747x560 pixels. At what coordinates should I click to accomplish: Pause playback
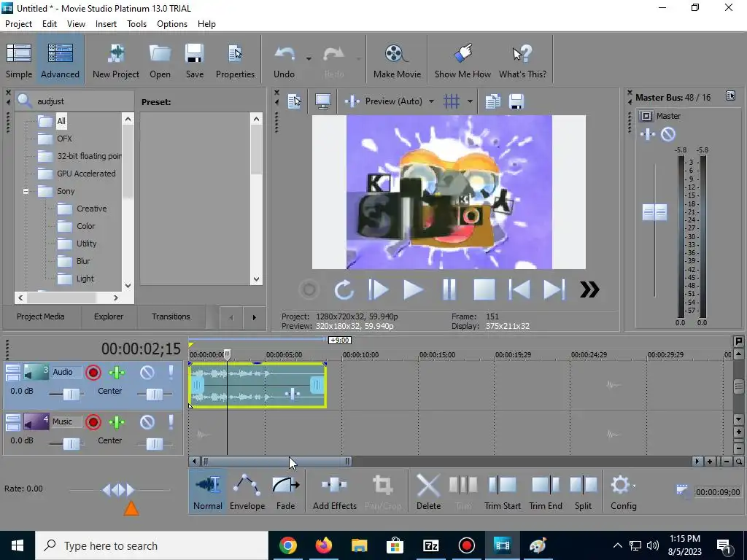[449, 289]
